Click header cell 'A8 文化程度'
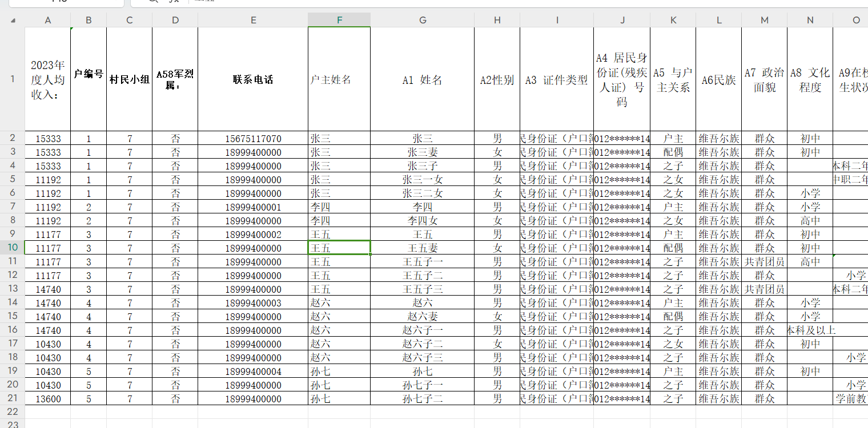This screenshot has height=428, width=868. pyautogui.click(x=810, y=79)
